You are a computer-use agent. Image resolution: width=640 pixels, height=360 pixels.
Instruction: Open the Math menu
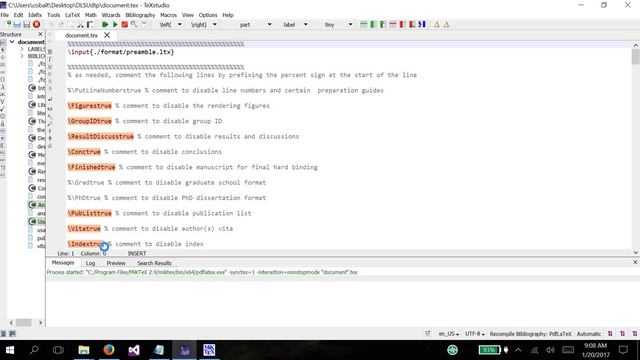coord(91,15)
